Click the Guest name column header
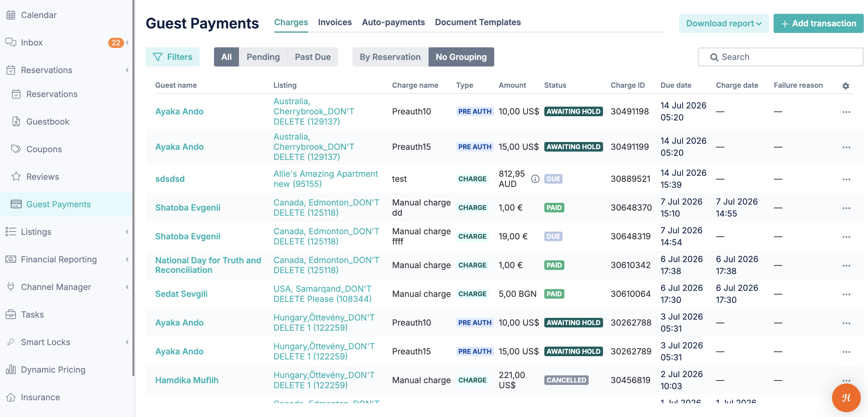This screenshot has height=417, width=868. pyautogui.click(x=176, y=85)
